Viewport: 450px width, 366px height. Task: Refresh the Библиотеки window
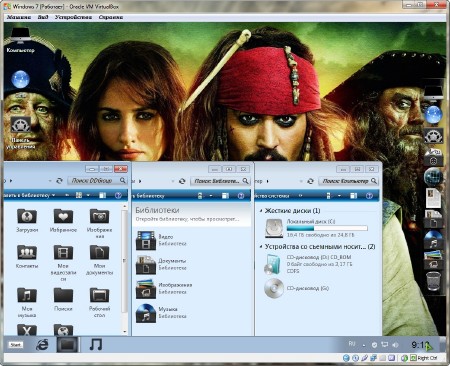coord(182,181)
